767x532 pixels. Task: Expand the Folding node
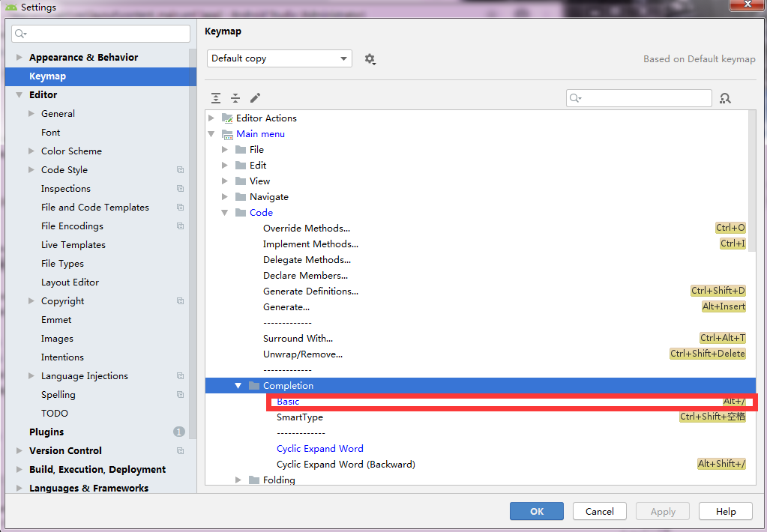238,480
